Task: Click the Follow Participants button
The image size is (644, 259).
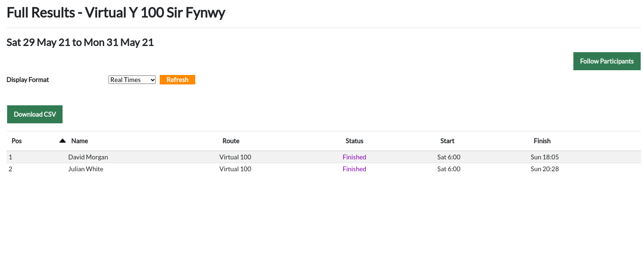Action: coord(607,61)
